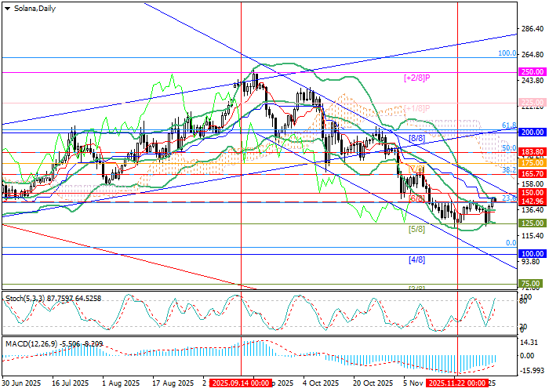549x392 pixels.
Task: Click the [8/8] Murrey level label
Action: pos(416,138)
